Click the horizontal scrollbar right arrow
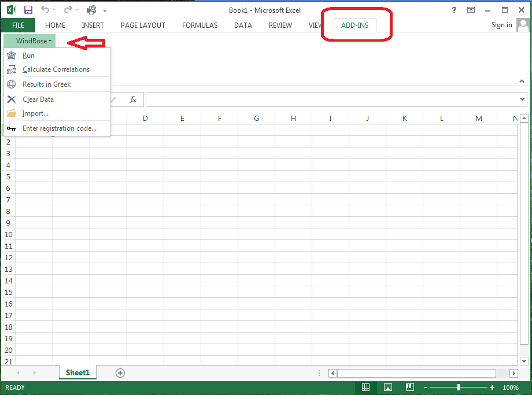532x395 pixels. (x=514, y=373)
